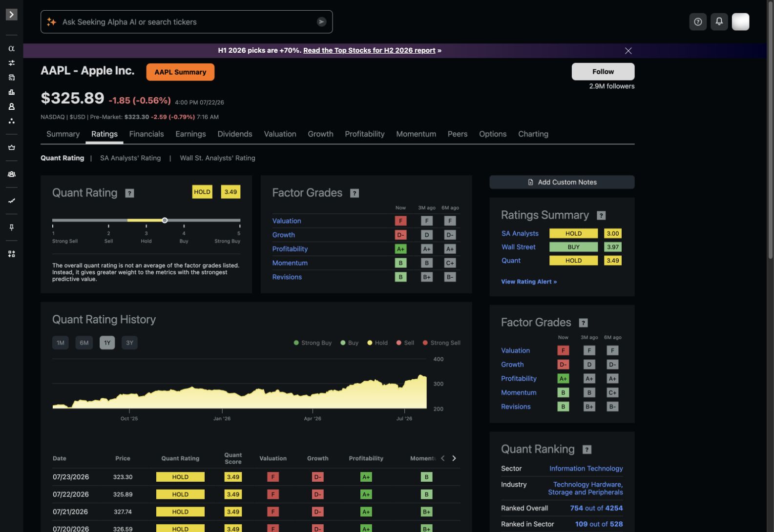The height and width of the screenshot is (532, 774).
Task: Click the Add Custom Notes button
Action: click(x=562, y=182)
